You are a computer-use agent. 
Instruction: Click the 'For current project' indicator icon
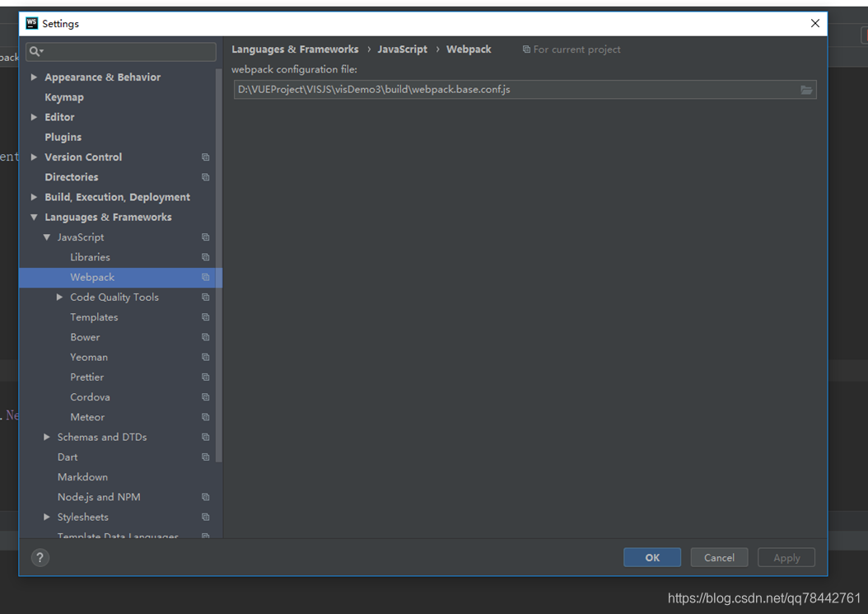pyautogui.click(x=525, y=49)
